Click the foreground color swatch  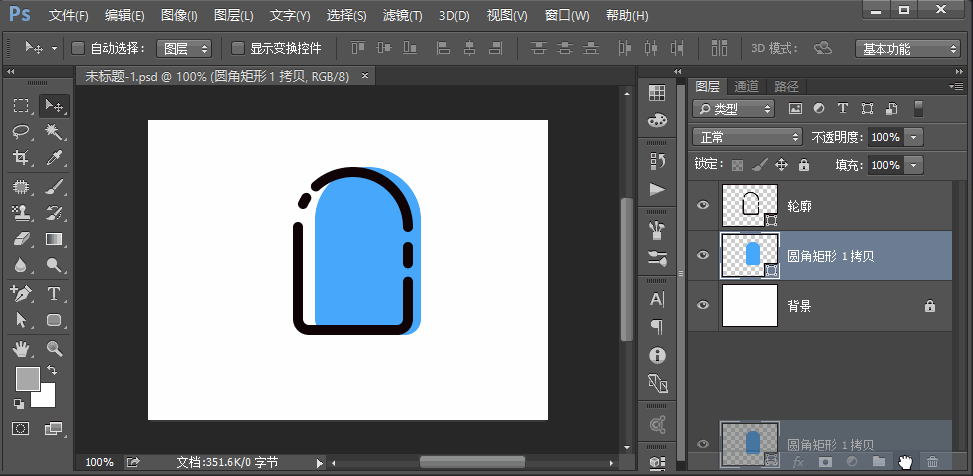click(27, 378)
